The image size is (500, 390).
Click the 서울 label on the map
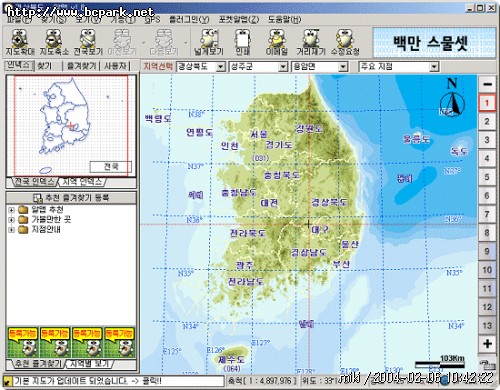click(259, 135)
